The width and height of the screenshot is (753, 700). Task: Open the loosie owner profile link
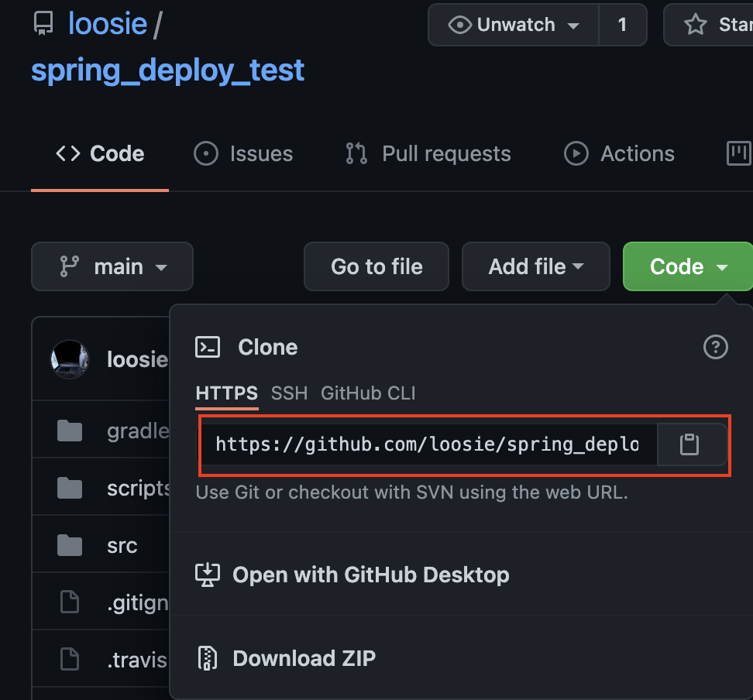(107, 23)
